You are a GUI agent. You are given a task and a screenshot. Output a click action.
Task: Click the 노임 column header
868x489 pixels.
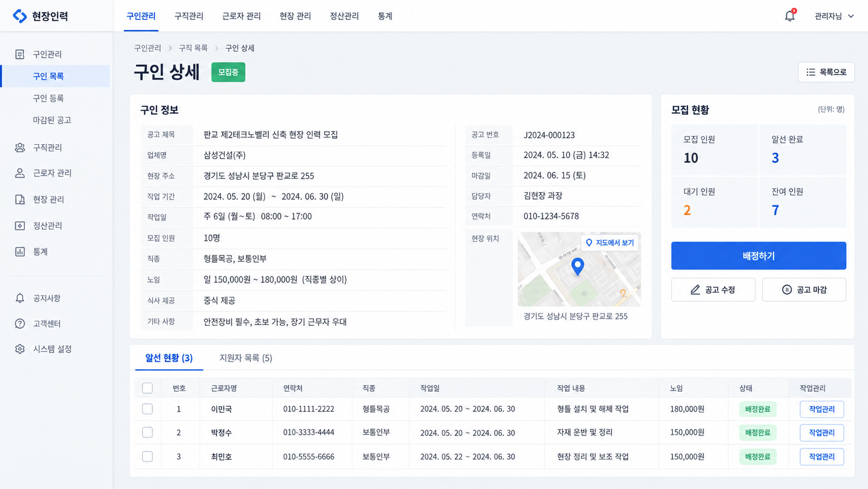coord(676,388)
